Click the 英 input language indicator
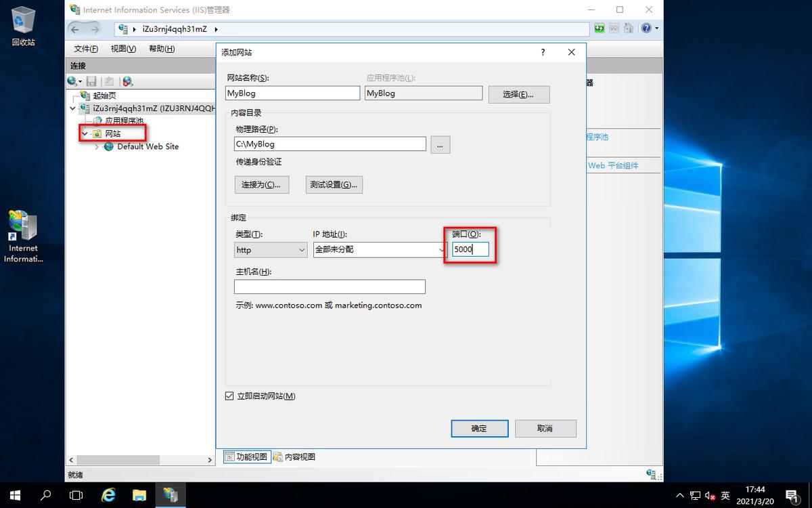 pyautogui.click(x=725, y=496)
